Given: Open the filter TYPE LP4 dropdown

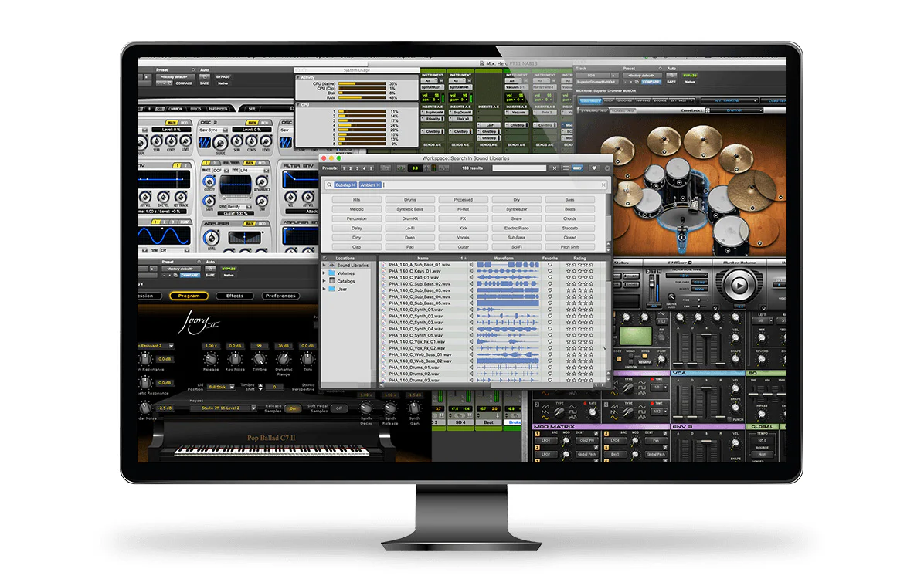Looking at the screenshot, I should coord(255,170).
